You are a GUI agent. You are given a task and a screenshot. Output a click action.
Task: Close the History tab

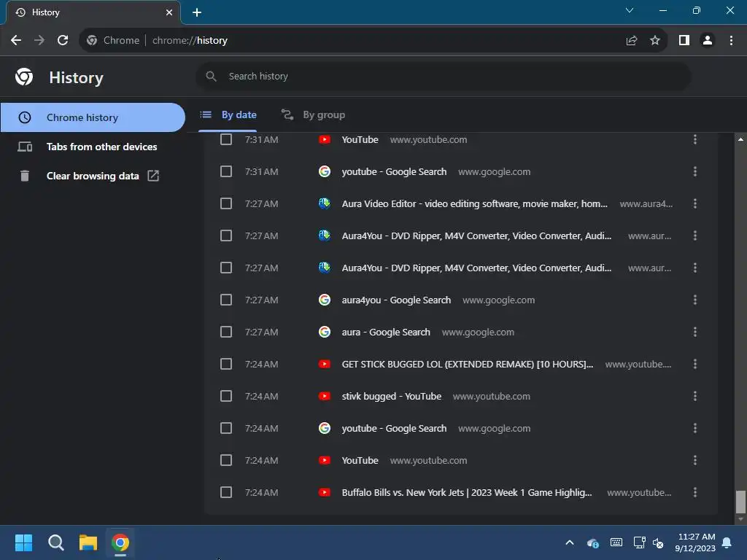tap(169, 12)
